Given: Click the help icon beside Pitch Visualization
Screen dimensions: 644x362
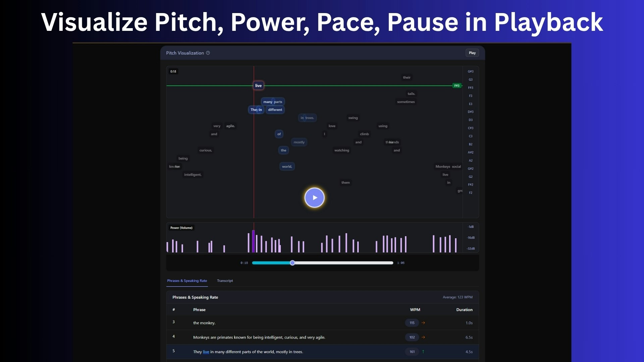Looking at the screenshot, I should (x=208, y=53).
